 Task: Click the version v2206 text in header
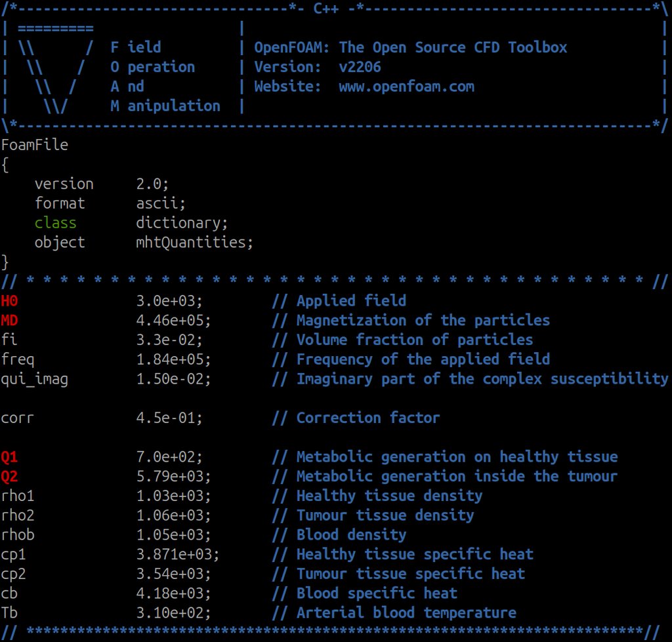pos(360,67)
